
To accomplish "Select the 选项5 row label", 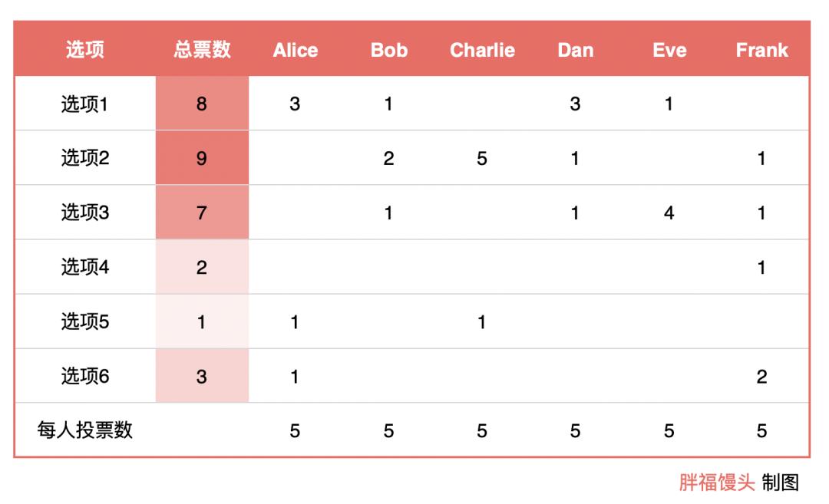I will [84, 321].
